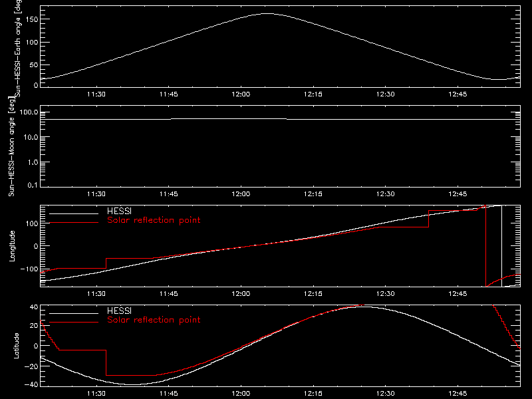Image resolution: width=532 pixels, height=399 pixels.
Task: Click the 150 tick on Earth angle axis
Action: (33, 19)
